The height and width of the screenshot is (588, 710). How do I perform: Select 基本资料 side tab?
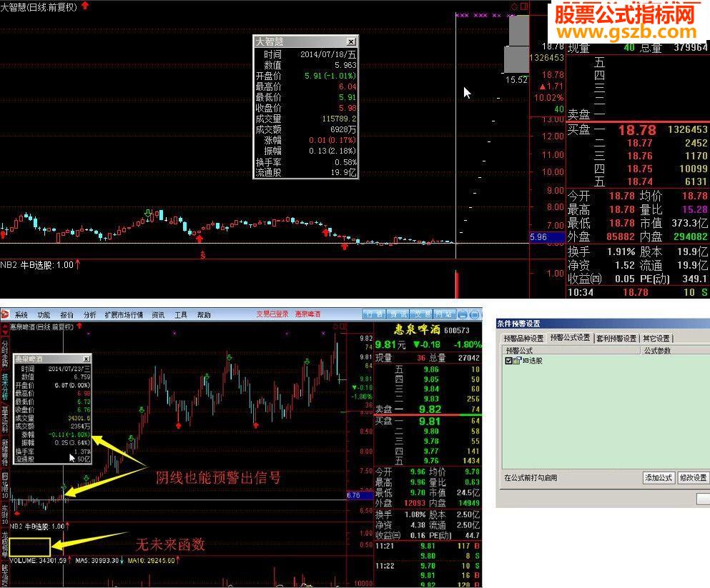tap(4, 419)
